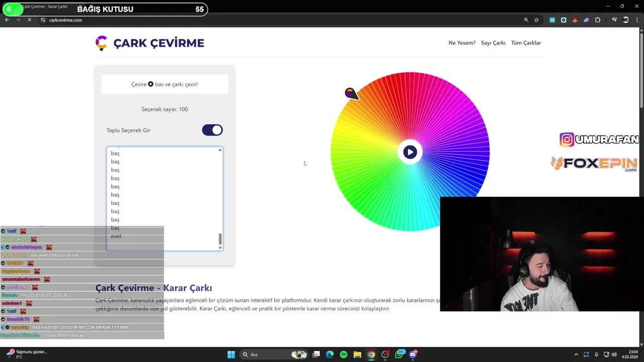
Task: Open the Tüm Çarklar menu link
Action: [x=526, y=43]
